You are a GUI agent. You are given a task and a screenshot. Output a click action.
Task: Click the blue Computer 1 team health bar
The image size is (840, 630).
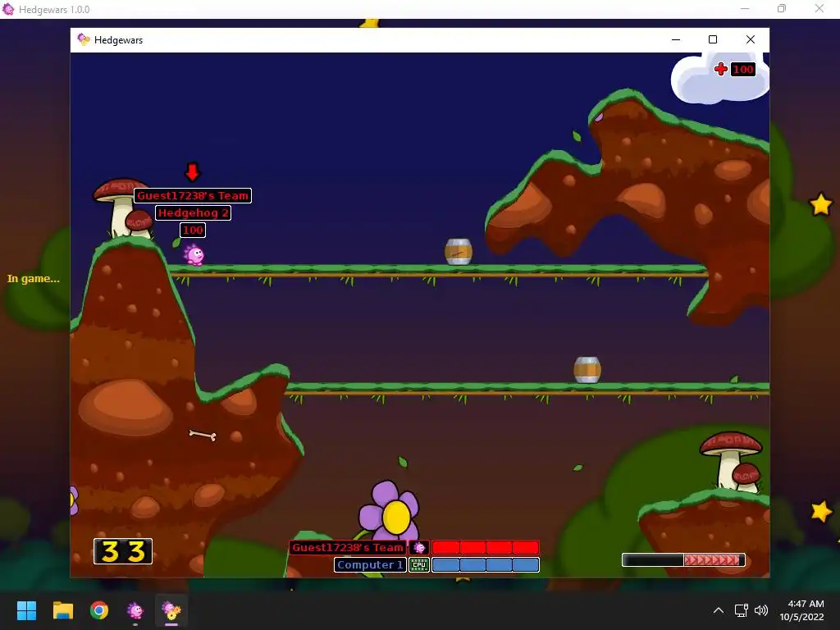point(486,564)
